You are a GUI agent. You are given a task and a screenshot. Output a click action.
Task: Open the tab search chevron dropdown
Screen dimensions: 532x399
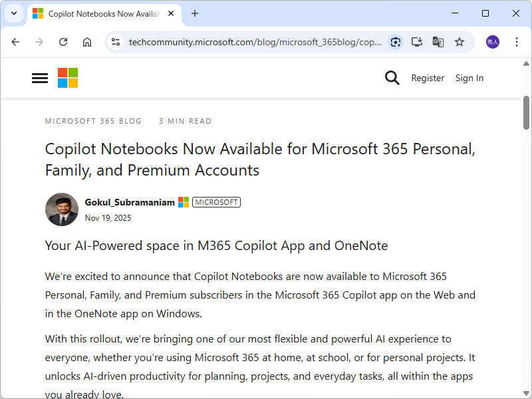[14, 13]
